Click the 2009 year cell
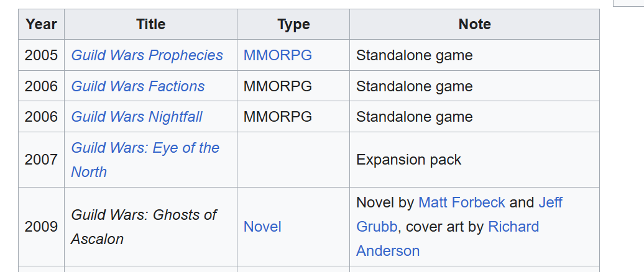 coord(41,227)
